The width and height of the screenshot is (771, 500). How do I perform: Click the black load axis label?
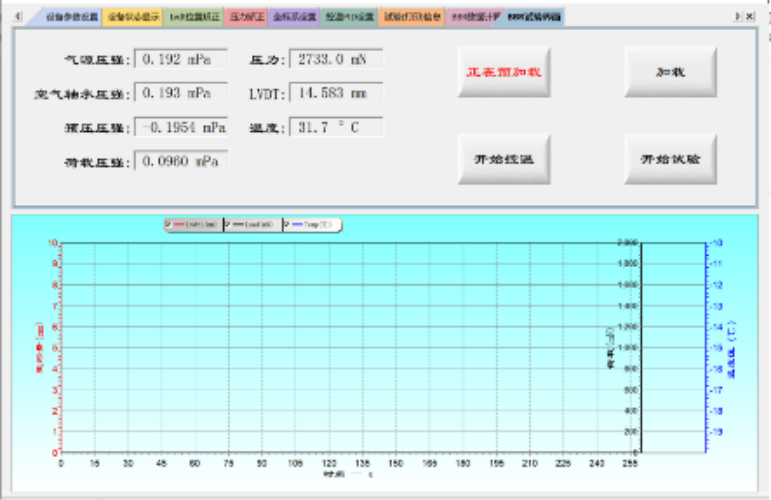[x=611, y=348]
